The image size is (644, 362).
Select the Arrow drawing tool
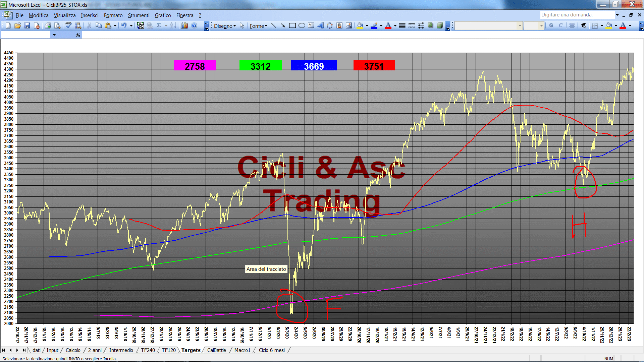coord(283,25)
